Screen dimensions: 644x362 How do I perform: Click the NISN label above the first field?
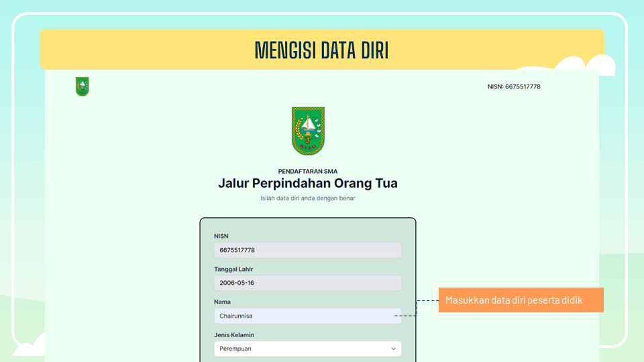tap(221, 236)
